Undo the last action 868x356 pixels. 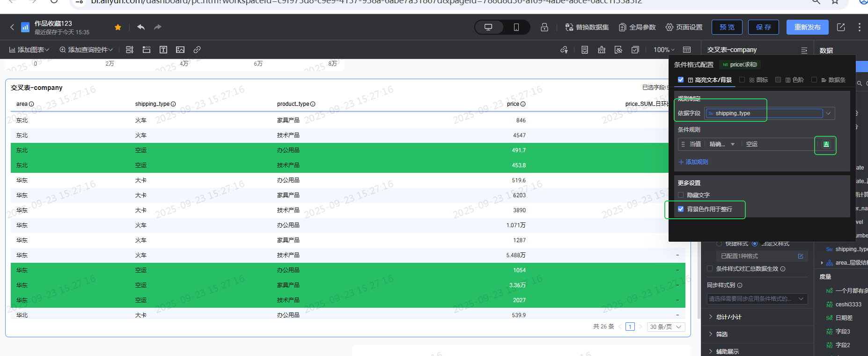click(141, 27)
